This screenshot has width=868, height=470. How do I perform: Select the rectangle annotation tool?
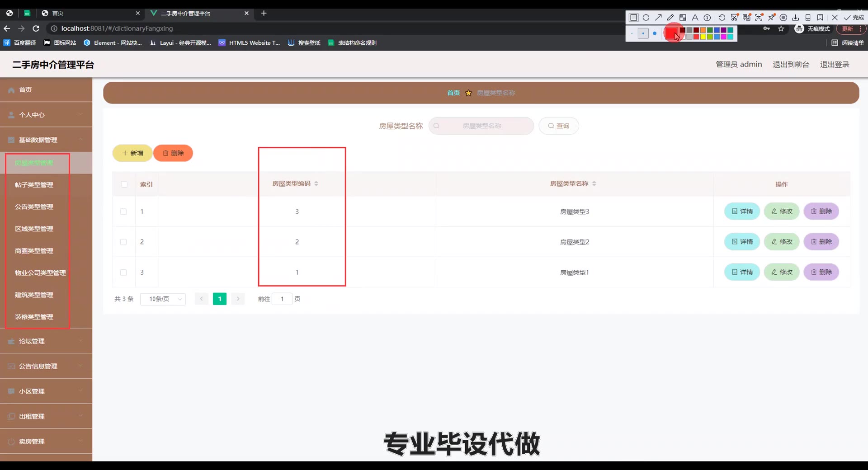click(634, 18)
